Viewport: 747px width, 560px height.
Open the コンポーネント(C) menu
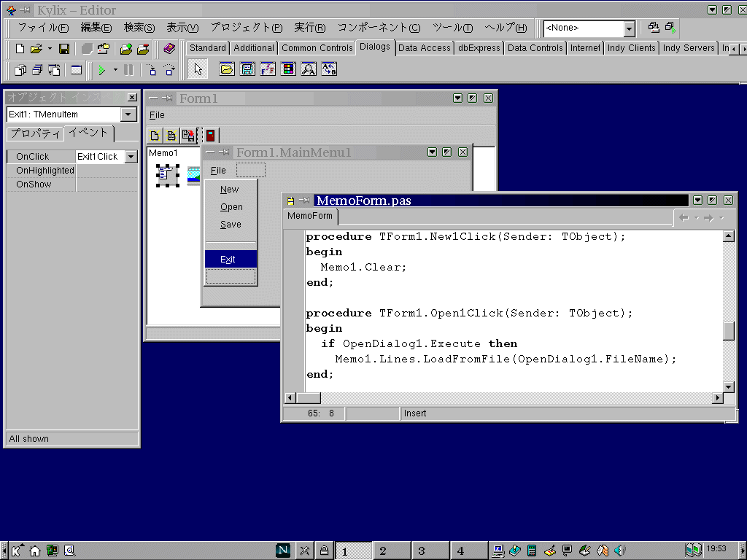pos(379,28)
